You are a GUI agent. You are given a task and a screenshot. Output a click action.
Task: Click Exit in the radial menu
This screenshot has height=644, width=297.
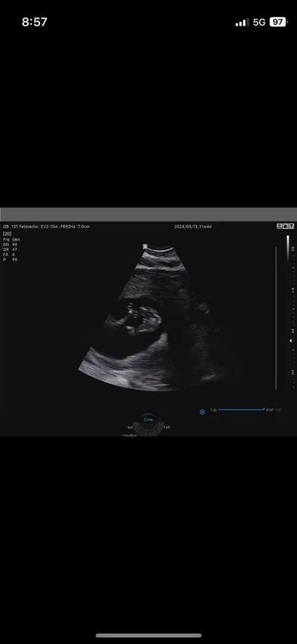[167, 427]
